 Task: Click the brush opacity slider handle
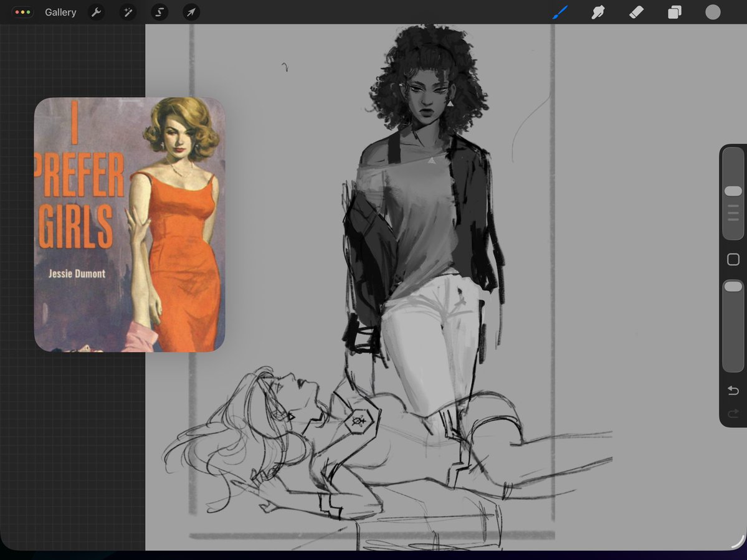point(733,286)
